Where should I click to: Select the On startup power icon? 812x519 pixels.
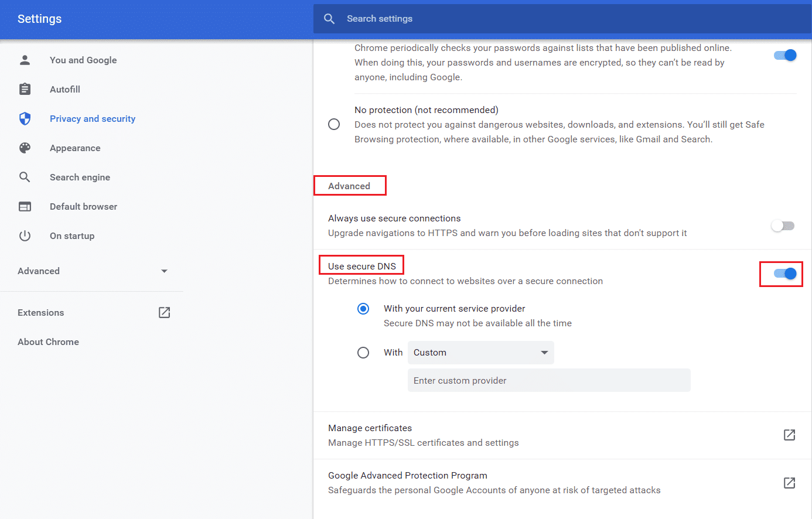click(x=25, y=235)
